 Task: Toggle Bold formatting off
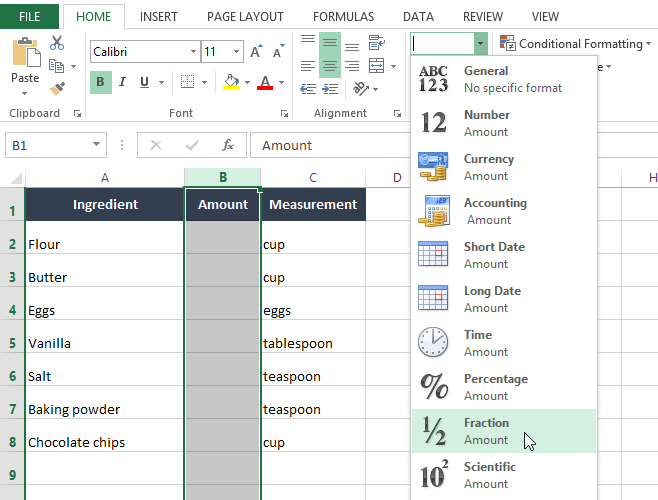tap(100, 82)
